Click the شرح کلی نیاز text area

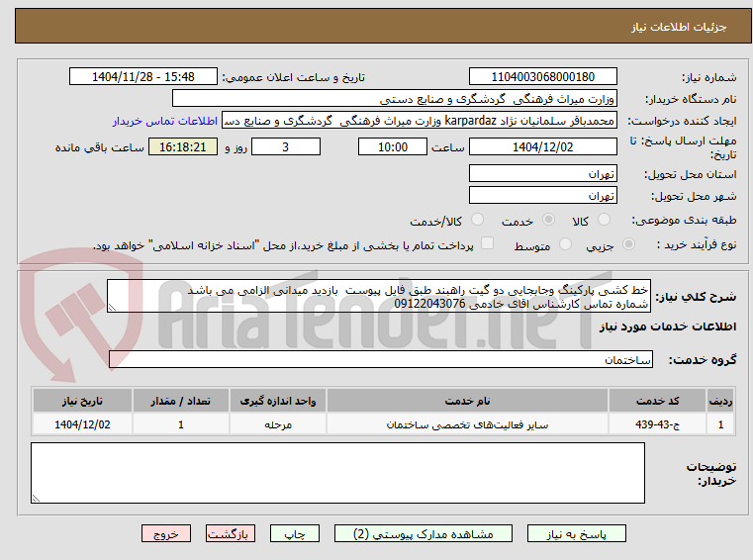coord(378,297)
